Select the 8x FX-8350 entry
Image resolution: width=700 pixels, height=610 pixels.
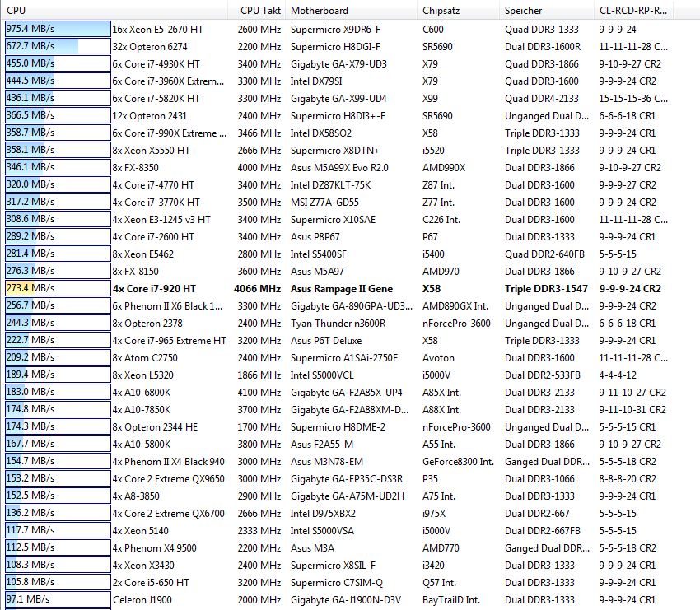click(x=135, y=168)
